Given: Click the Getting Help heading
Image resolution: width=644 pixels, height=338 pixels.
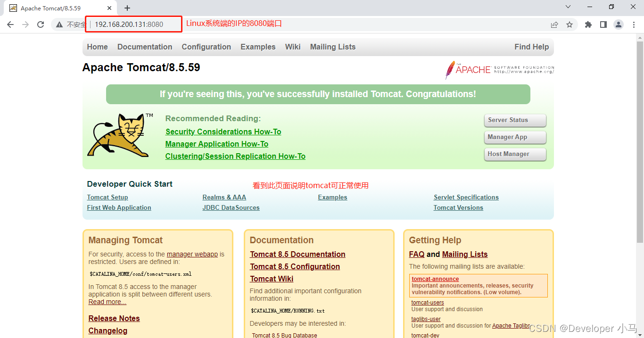Looking at the screenshot, I should [x=435, y=240].
